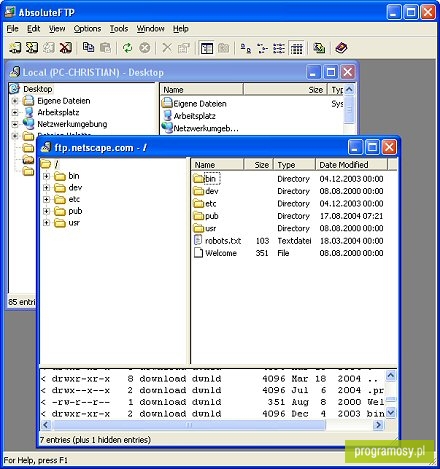The width and height of the screenshot is (440, 469).
Task: Select the etc directory in ftp file list
Action: click(x=211, y=203)
